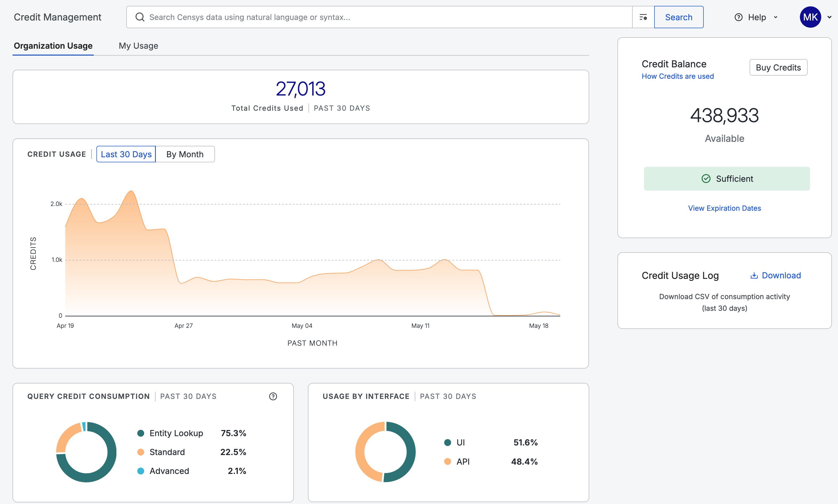Open the Organization Usage tab
Viewport: 838px width, 504px height.
[53, 46]
